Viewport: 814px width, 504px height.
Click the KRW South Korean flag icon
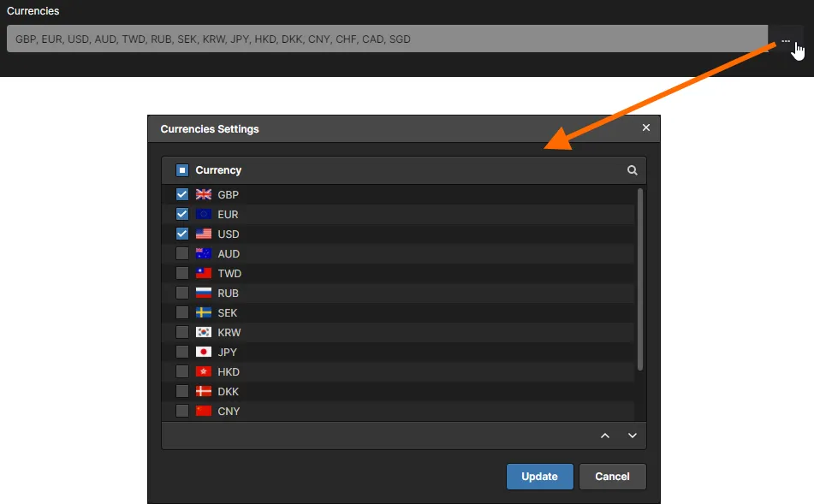[204, 333]
